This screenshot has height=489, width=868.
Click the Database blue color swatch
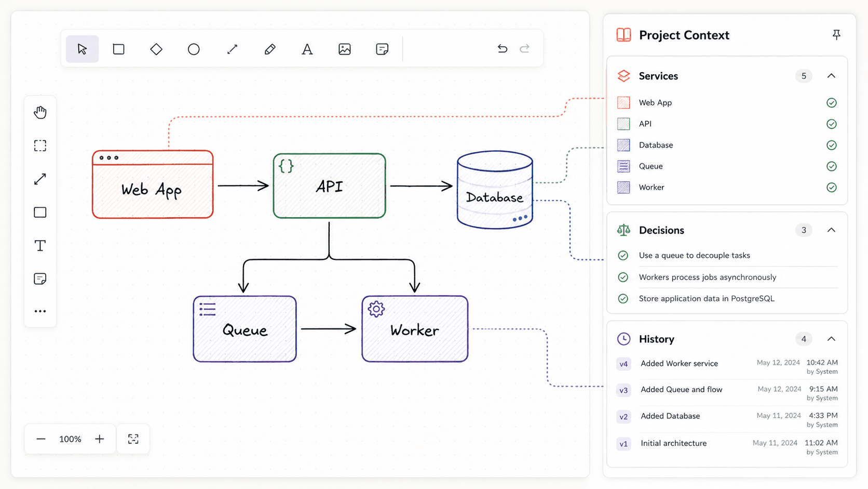(x=623, y=145)
